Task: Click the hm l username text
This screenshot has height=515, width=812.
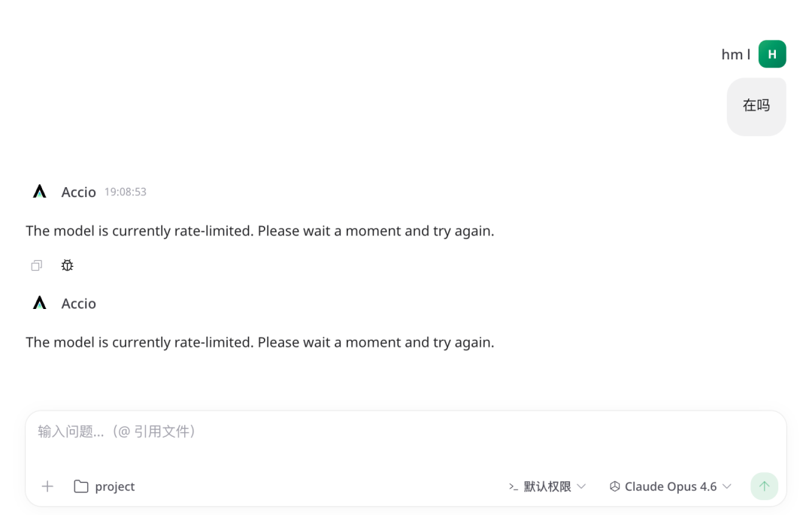Action: pyautogui.click(x=735, y=54)
